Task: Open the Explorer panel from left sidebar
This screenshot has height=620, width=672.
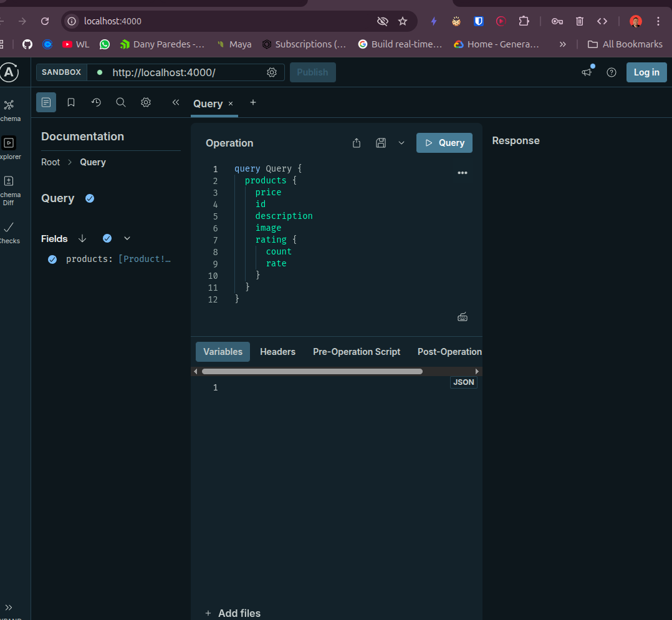Action: pyautogui.click(x=9, y=143)
